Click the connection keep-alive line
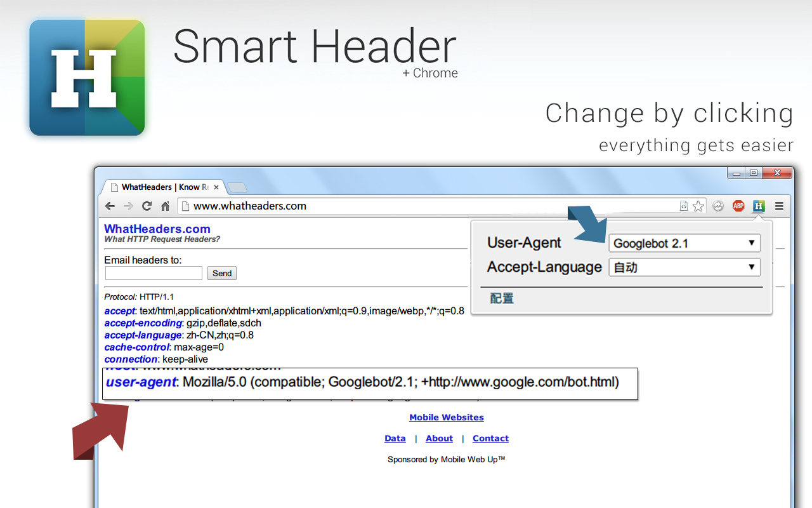The height and width of the screenshot is (508, 812). pos(156,359)
